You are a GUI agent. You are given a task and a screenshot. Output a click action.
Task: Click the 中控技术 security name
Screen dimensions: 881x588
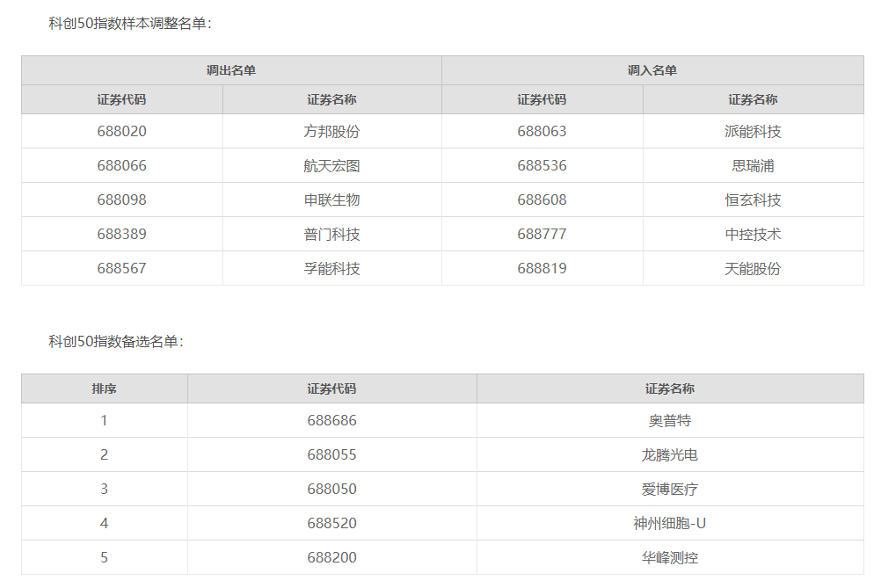[753, 234]
